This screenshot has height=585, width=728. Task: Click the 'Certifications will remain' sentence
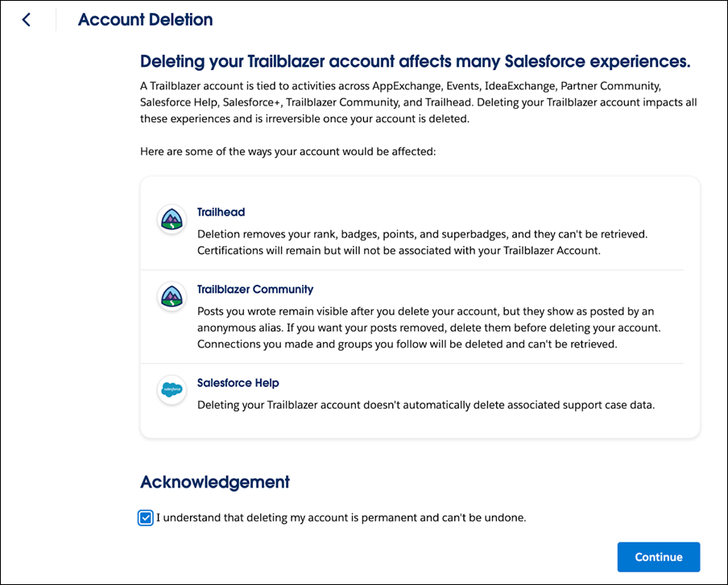(399, 249)
